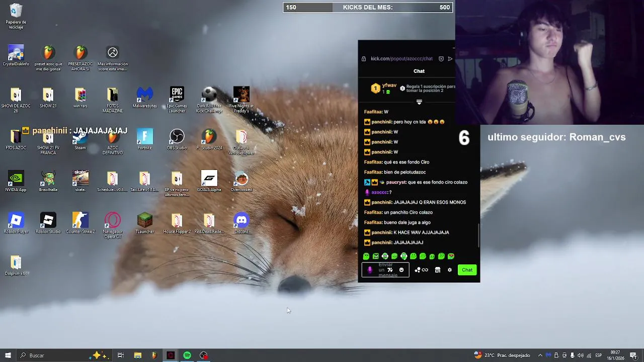Click the Kick chat scrollbar
644x362 pixels.
tap(478, 235)
